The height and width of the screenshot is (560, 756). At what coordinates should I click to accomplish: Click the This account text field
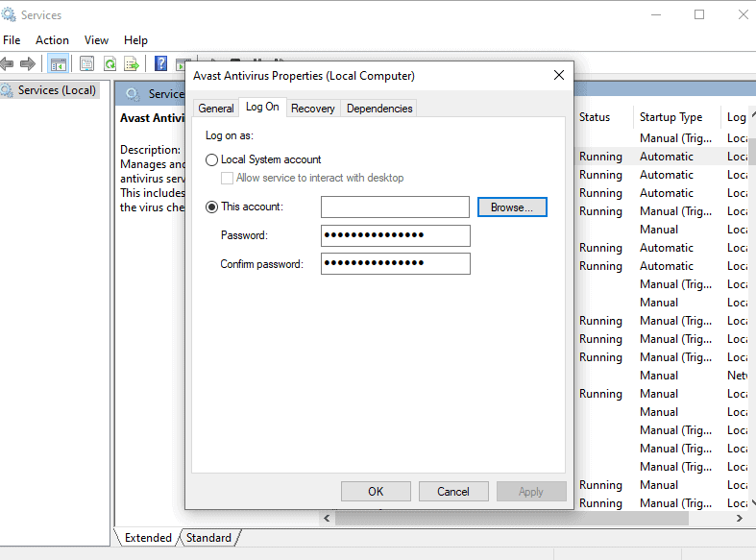(x=395, y=207)
